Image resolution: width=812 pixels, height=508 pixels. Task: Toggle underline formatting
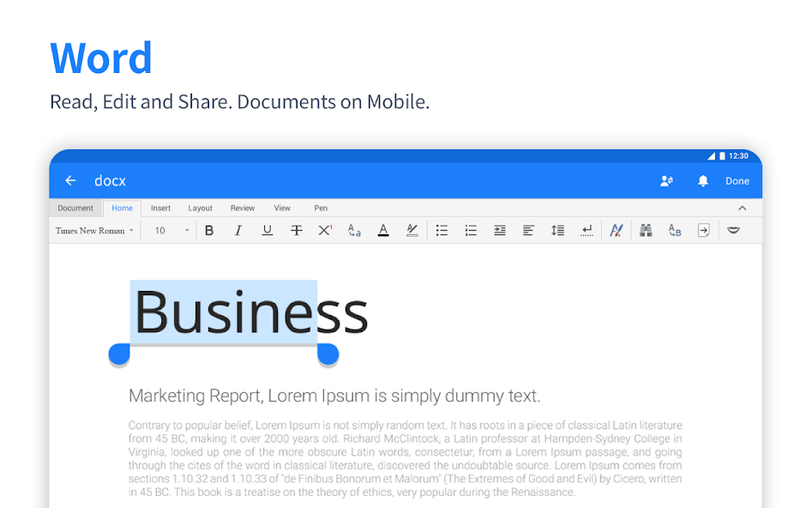(x=268, y=231)
